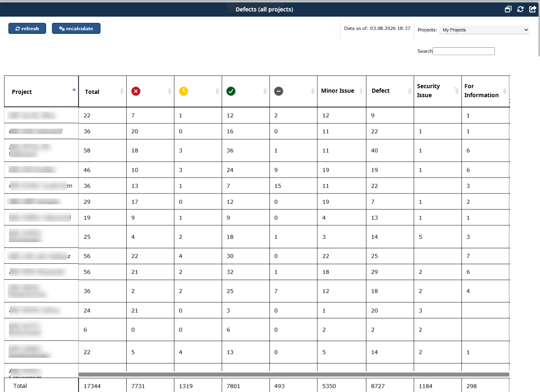Click the refresh button
The image size is (540, 392).
tap(27, 29)
